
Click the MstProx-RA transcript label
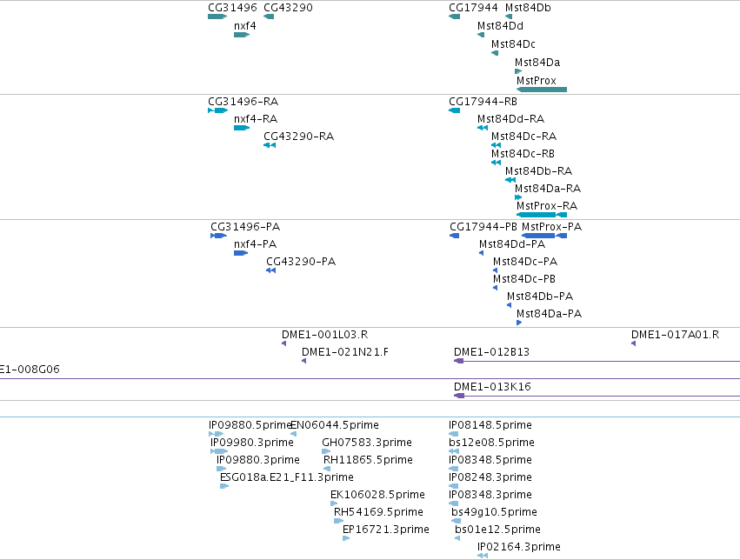click(546, 206)
